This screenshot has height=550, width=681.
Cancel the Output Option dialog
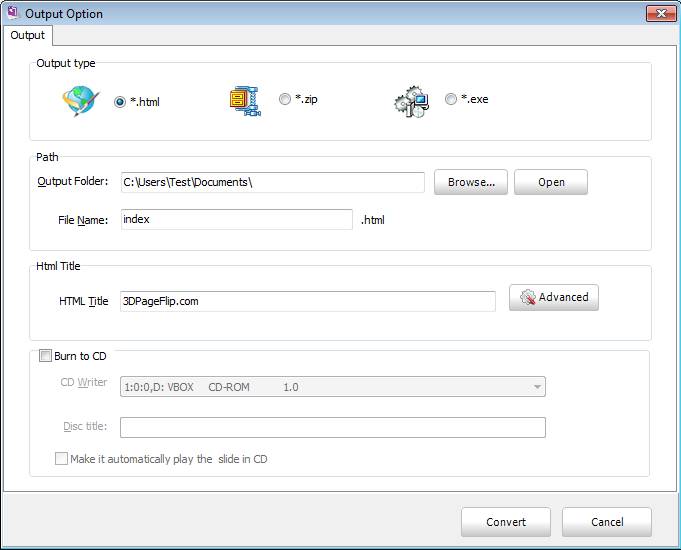coord(607,522)
